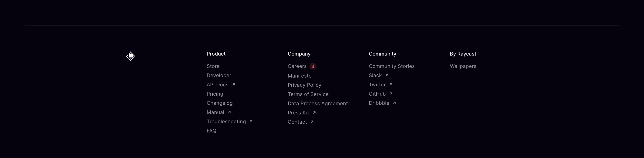Open the Privacy Policy link
This screenshot has height=158, width=644.
pos(304,85)
